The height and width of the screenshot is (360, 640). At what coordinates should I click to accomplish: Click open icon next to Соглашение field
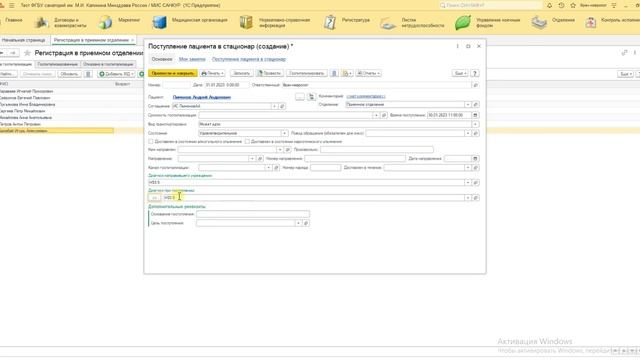[x=282, y=106]
